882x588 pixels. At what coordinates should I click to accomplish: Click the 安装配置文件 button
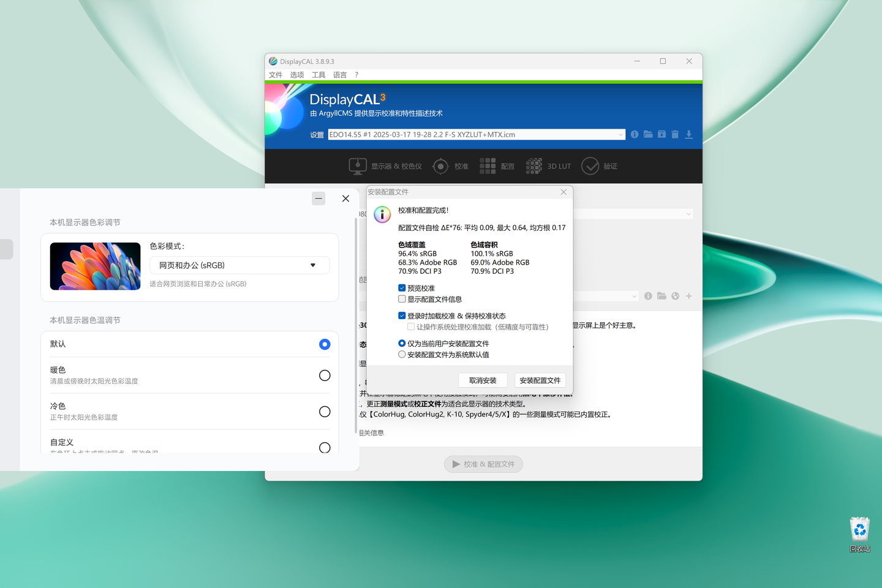point(540,380)
